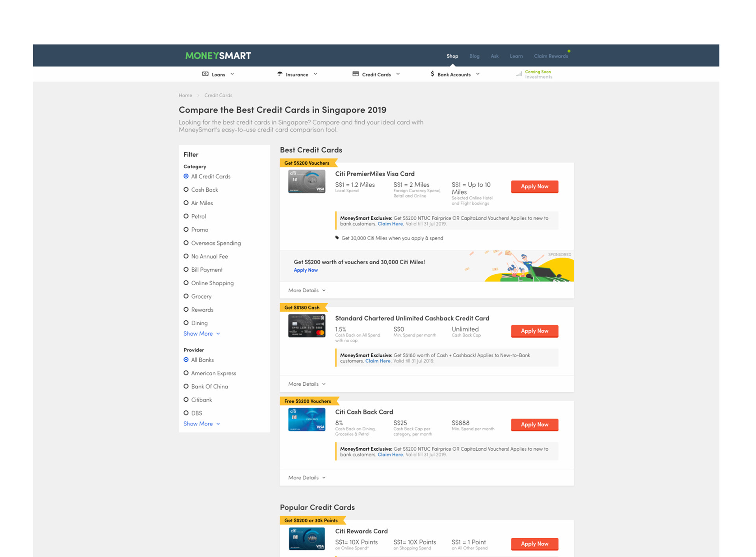Open the Shop tab
Screen dimensions: 756x557
(452, 56)
